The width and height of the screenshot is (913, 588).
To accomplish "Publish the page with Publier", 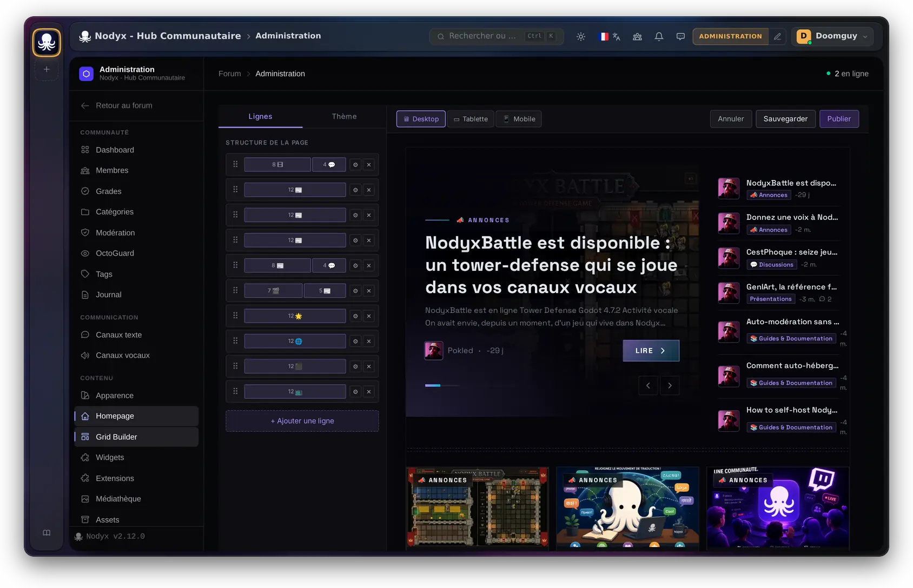I will (x=839, y=119).
